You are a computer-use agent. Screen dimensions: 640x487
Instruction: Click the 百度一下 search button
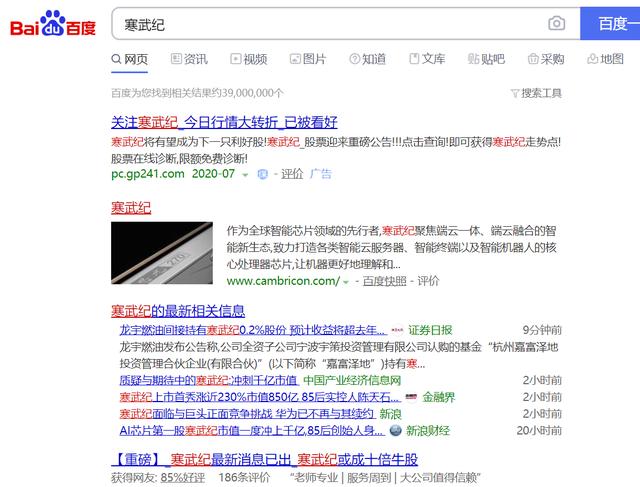pyautogui.click(x=610, y=23)
